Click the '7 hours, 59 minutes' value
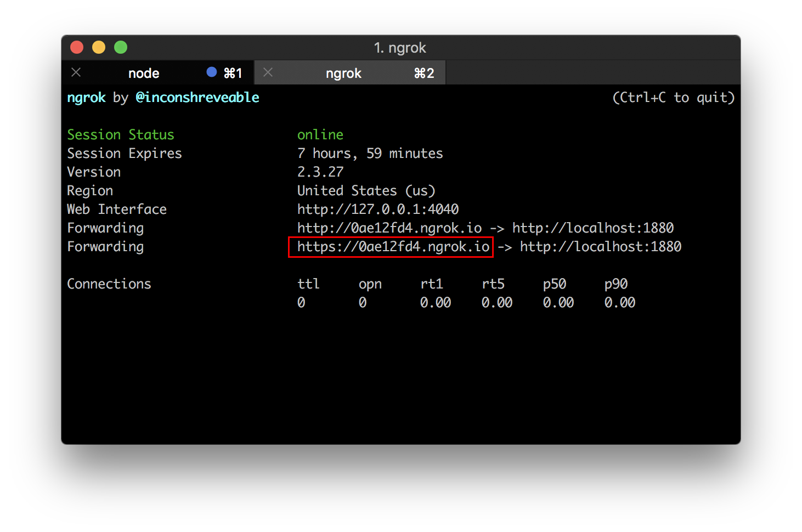The width and height of the screenshot is (802, 532). 370,154
